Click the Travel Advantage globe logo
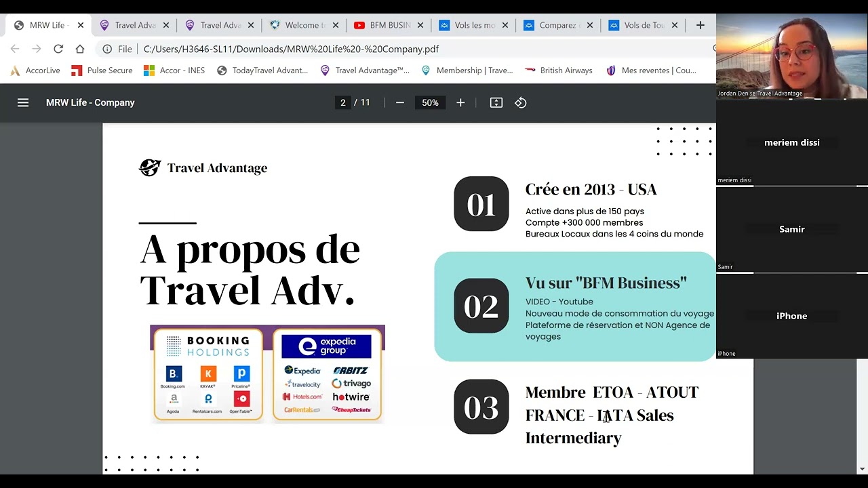This screenshot has width=868, height=488. (x=150, y=167)
